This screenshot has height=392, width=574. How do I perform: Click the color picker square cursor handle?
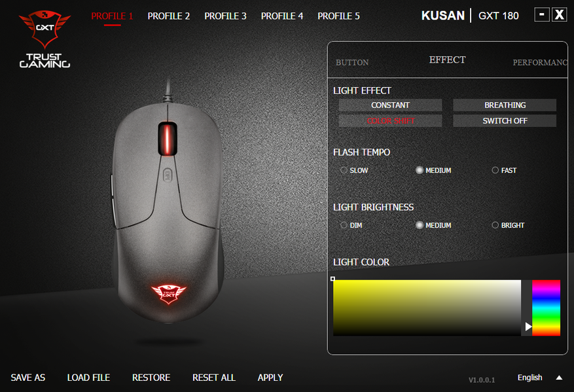point(332,279)
